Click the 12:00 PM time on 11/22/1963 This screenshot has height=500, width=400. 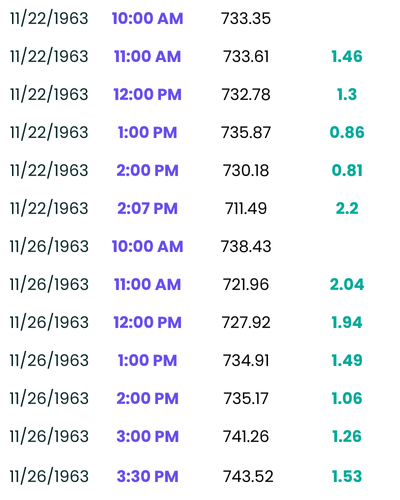coord(147,94)
